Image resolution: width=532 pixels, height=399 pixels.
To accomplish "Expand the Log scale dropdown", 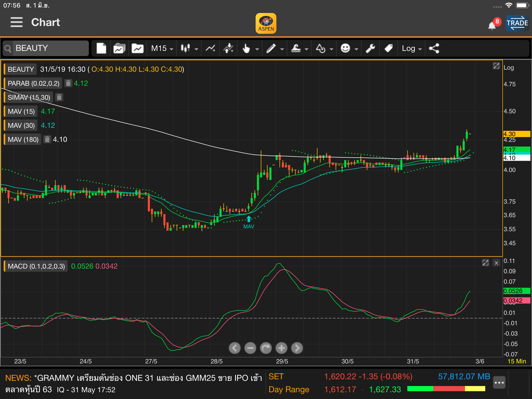I will 412,48.
